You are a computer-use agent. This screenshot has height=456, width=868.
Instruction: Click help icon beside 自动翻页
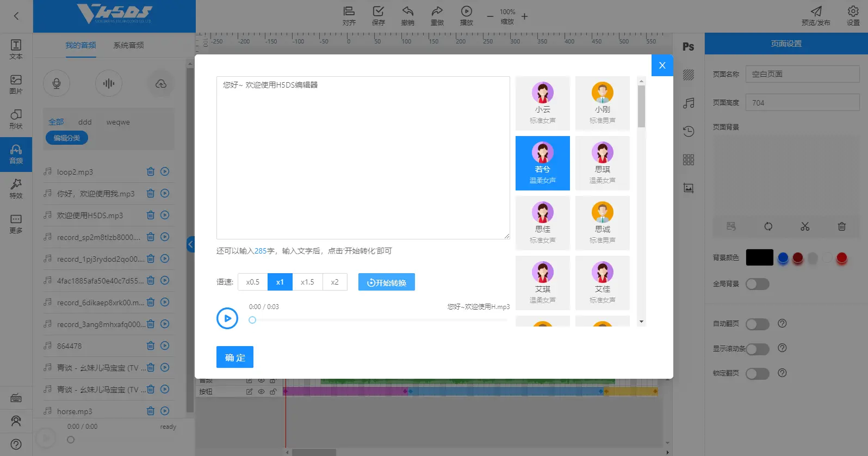coord(782,323)
